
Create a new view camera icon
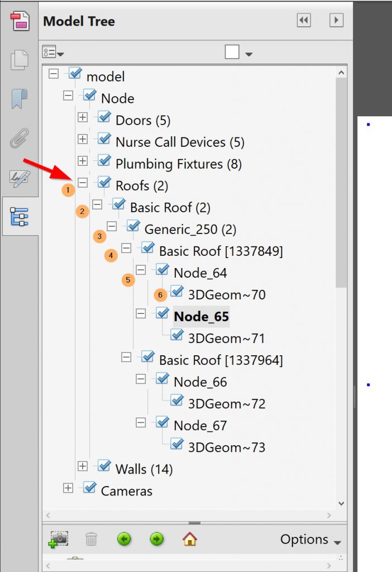58,539
